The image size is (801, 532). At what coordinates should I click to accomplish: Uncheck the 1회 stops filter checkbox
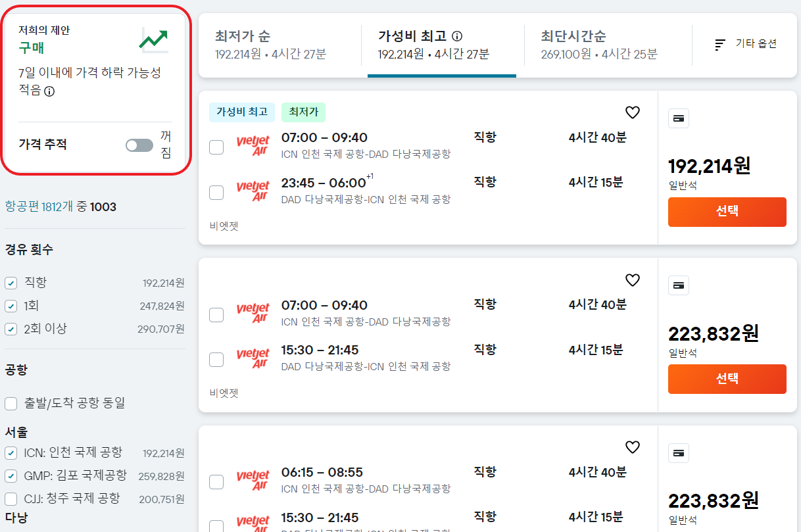10,306
